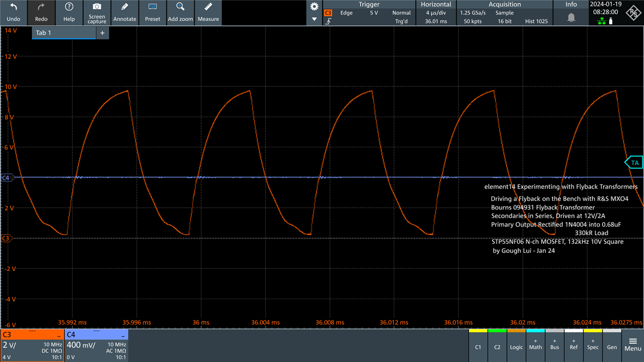
Task: Click the Trigger 5 V level value
Action: point(373,13)
